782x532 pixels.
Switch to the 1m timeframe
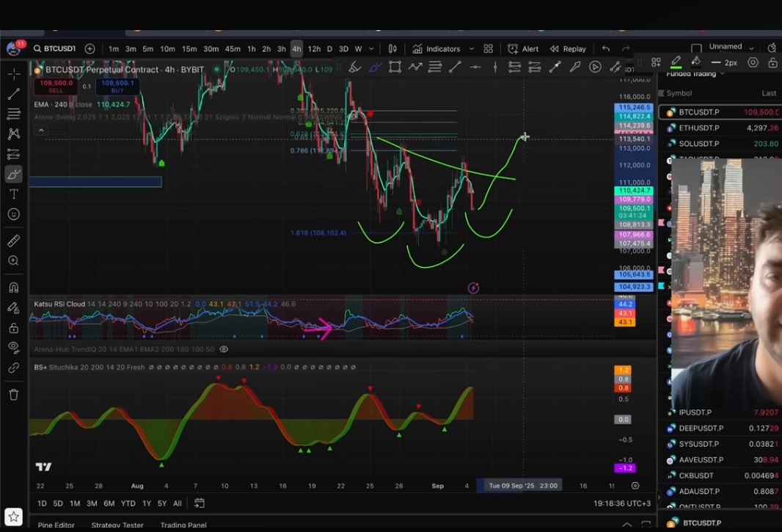point(114,49)
